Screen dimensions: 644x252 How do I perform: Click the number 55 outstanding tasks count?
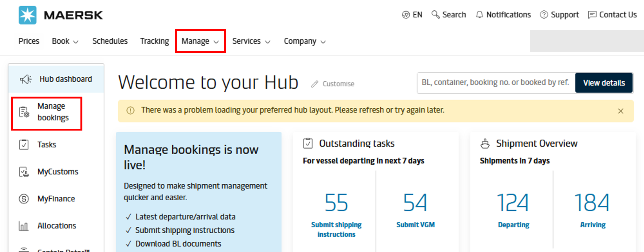336,203
